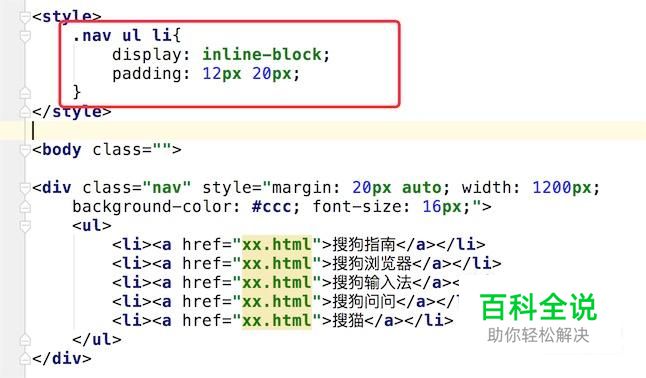Viewport: 646px width, 378px height.
Task: Click the 'padding' property name
Action: (146, 74)
